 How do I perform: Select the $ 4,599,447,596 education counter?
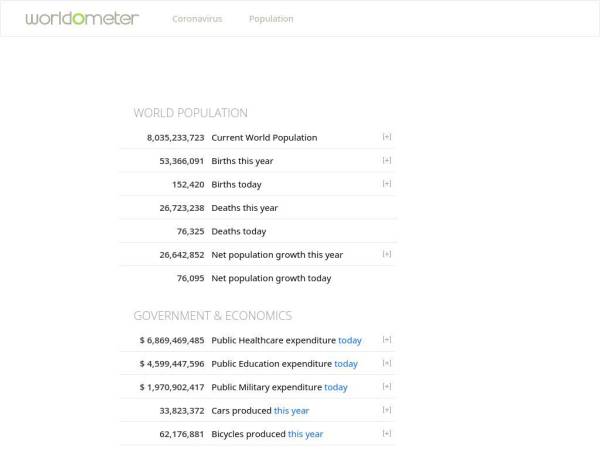172,364
